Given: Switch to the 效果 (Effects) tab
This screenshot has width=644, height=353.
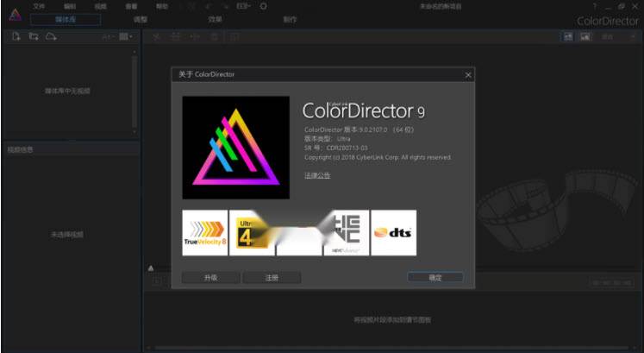Looking at the screenshot, I should (x=216, y=19).
